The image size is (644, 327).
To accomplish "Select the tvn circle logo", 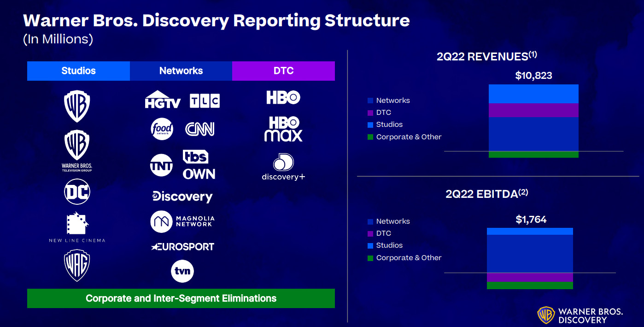I will click(182, 271).
